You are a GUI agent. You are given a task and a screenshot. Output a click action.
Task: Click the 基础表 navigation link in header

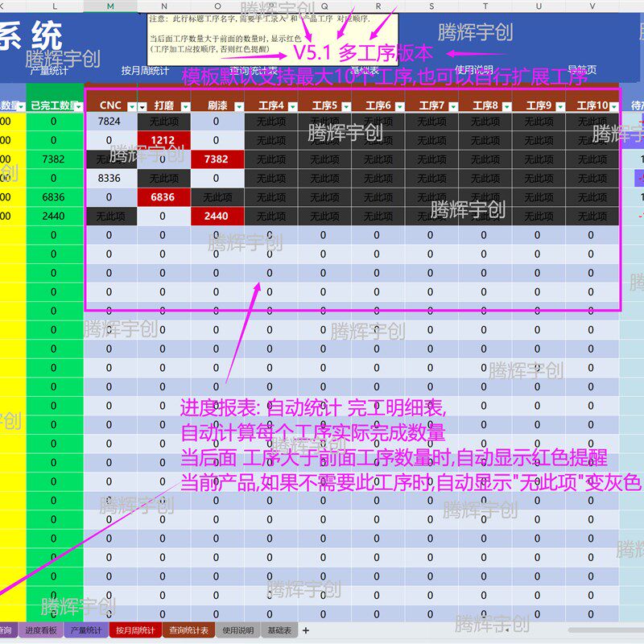click(365, 70)
